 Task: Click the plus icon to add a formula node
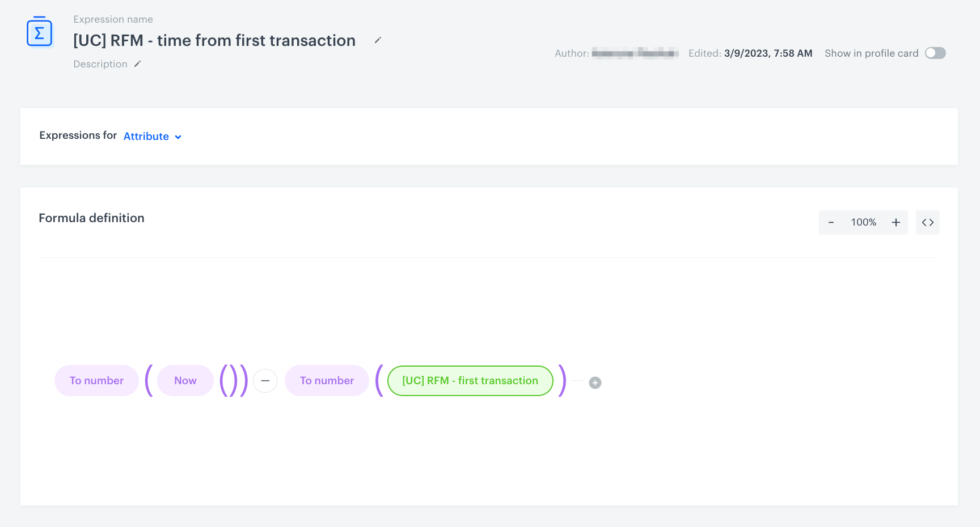(594, 382)
